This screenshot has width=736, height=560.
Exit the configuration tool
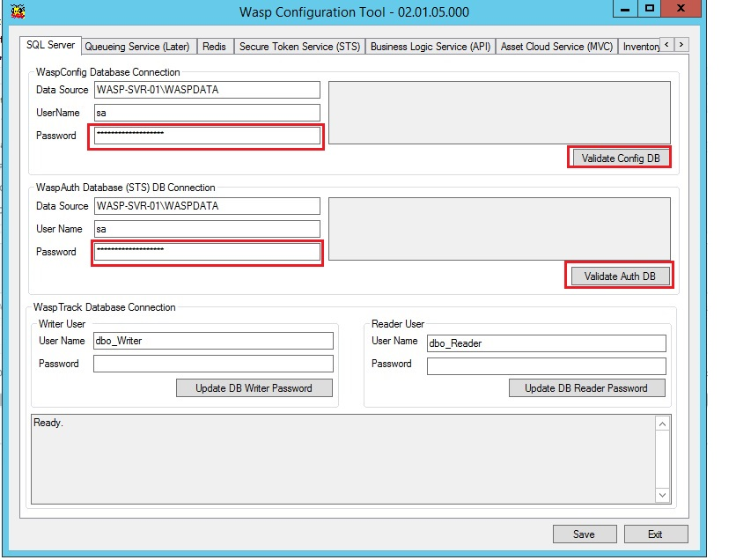[x=655, y=534]
